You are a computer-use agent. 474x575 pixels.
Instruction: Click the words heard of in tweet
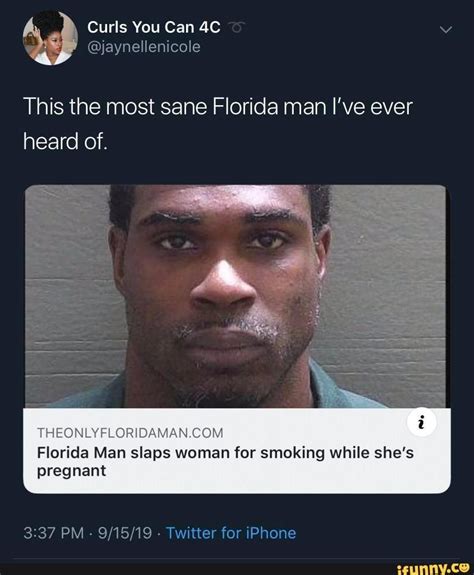[65, 142]
